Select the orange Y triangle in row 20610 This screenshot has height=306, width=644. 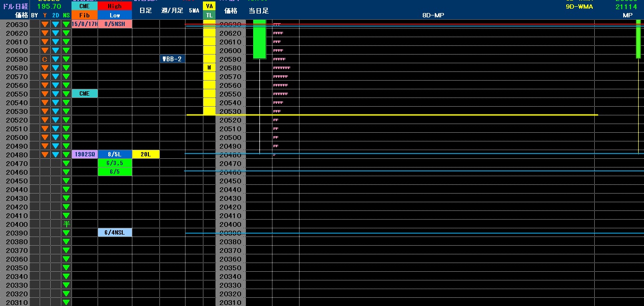(45, 42)
